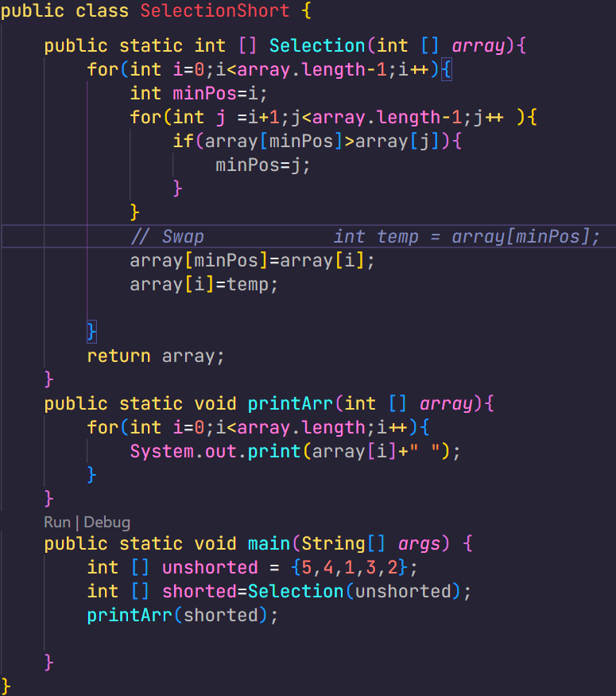Click the printArr method name in its declaration

click(x=290, y=403)
